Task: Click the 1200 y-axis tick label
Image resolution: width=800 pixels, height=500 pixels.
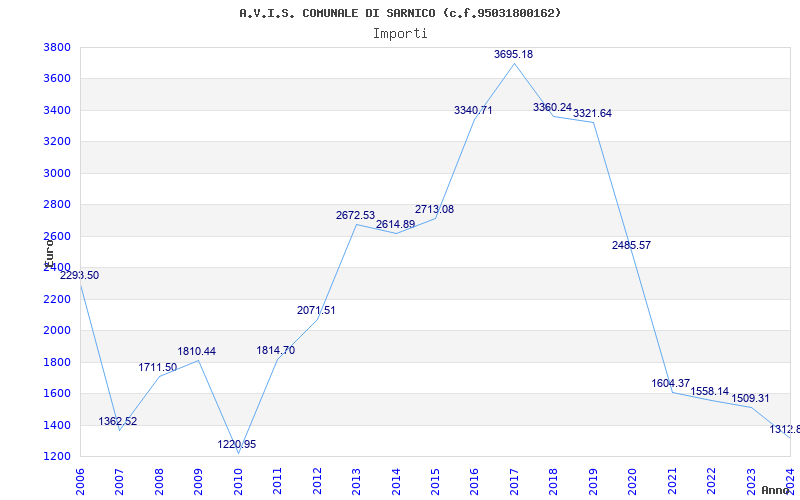Action: (x=57, y=456)
